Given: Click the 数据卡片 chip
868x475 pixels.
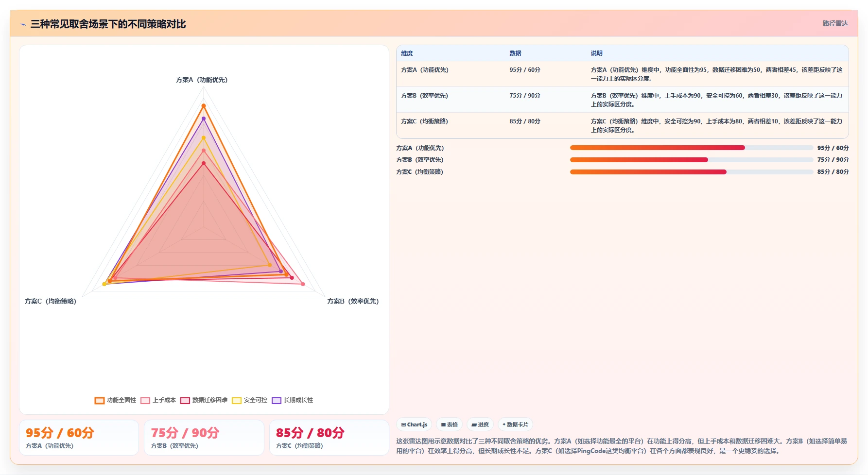Looking at the screenshot, I should (515, 424).
